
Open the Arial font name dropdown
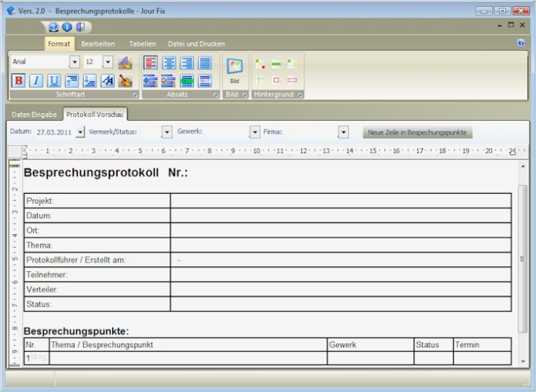tap(75, 62)
